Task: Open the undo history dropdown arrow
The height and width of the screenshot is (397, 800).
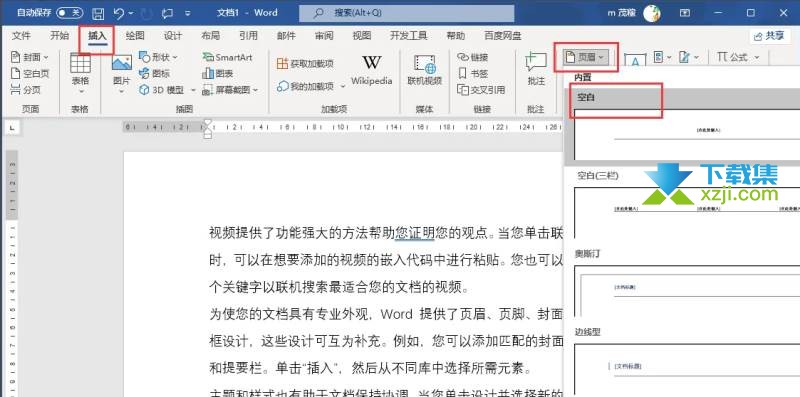Action: 131,14
